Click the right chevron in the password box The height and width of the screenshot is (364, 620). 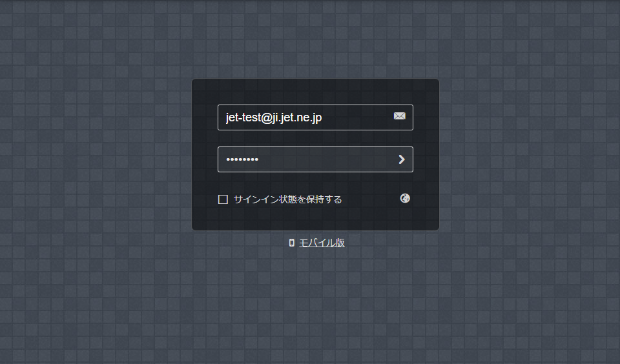click(402, 159)
